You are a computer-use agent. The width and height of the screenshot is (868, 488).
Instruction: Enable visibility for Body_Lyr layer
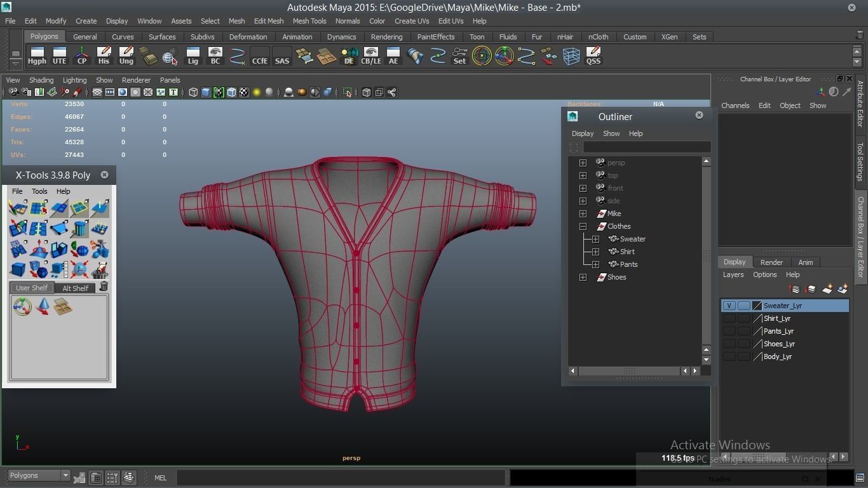[729, 356]
